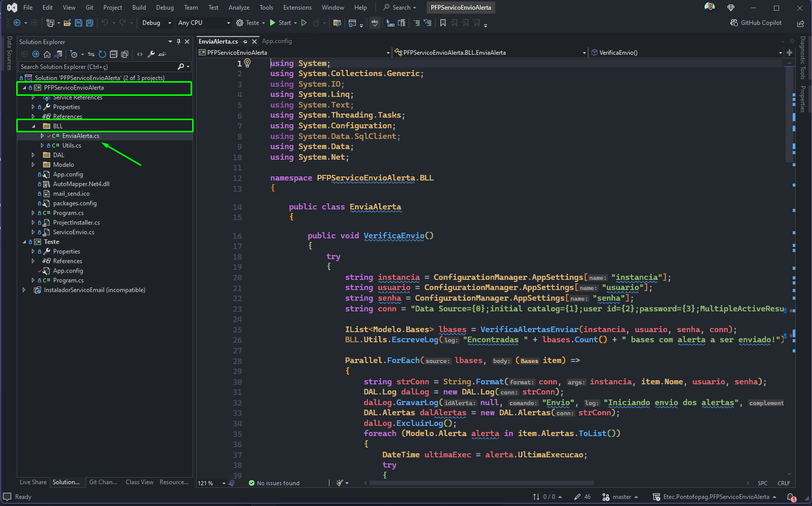Click the GitHub Copilot button

756,23
